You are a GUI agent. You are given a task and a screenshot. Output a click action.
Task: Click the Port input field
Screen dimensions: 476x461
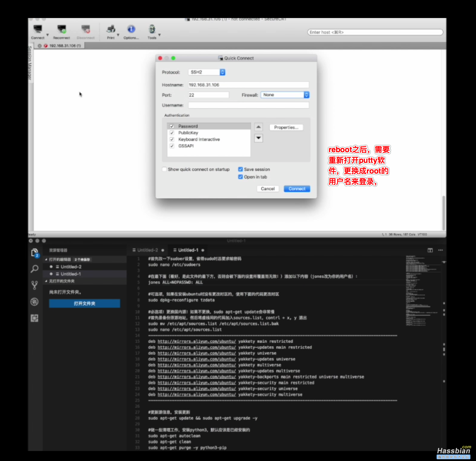pos(209,95)
